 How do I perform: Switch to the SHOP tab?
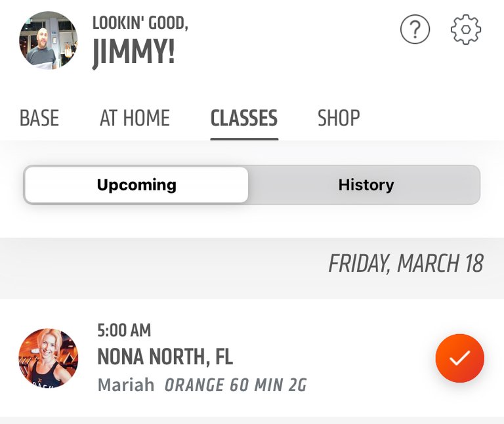tap(339, 118)
